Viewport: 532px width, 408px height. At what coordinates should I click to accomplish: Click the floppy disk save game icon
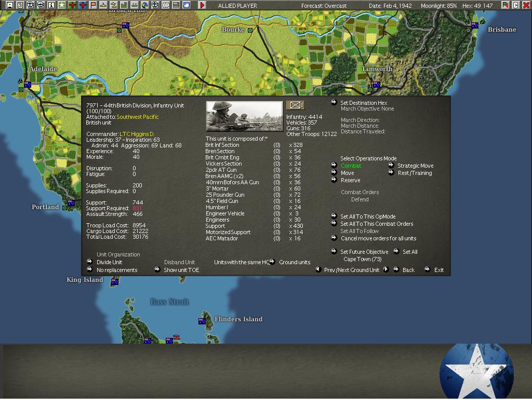[x=9, y=5]
